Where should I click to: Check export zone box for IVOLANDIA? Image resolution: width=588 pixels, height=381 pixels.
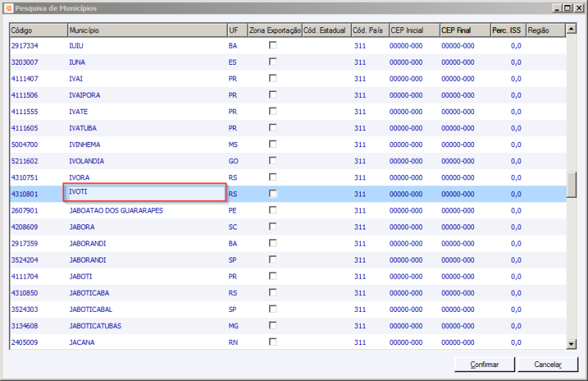273,161
